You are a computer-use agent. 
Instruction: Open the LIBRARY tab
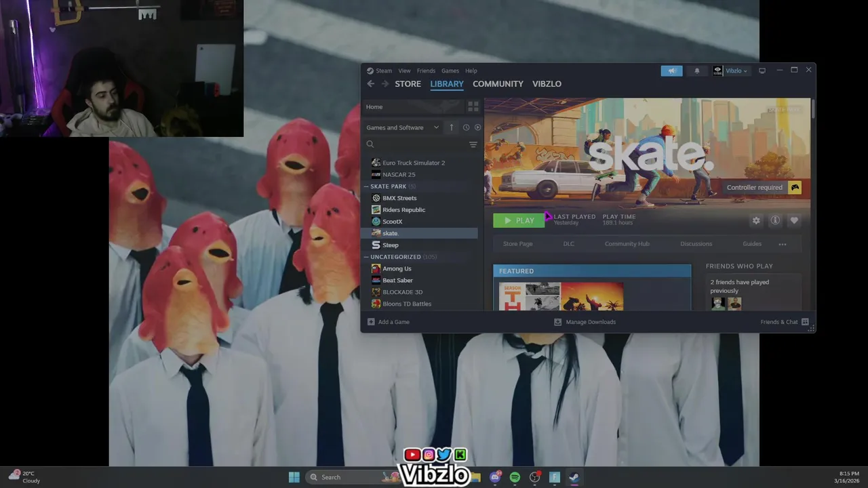click(447, 84)
